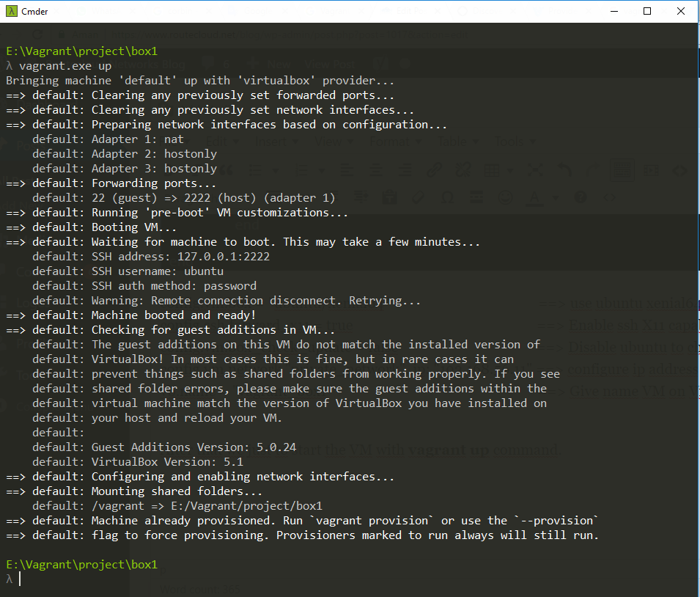Screen dimensions: 700x597
Task: Minimize the Cmder window
Action: [614, 11]
